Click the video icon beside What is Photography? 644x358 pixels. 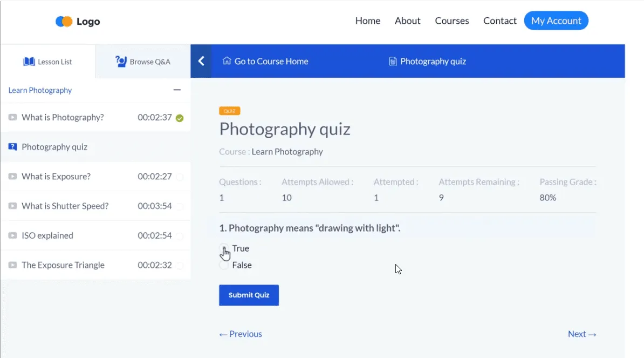click(12, 117)
